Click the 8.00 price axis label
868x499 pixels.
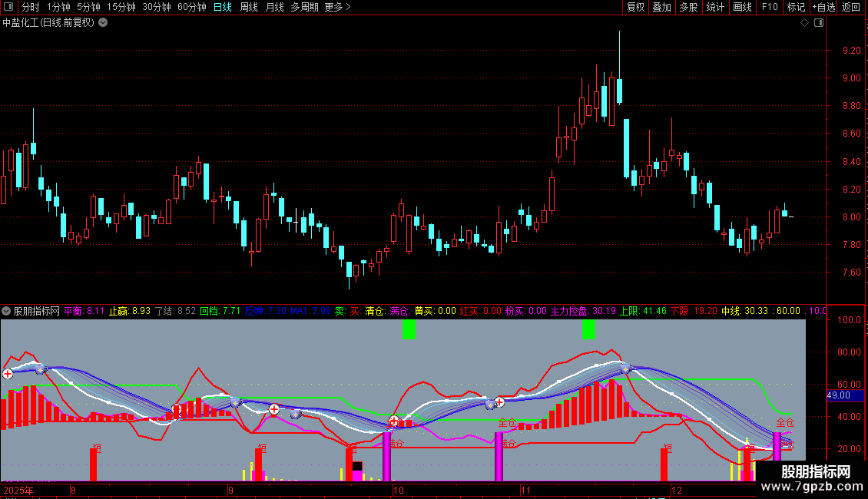851,216
